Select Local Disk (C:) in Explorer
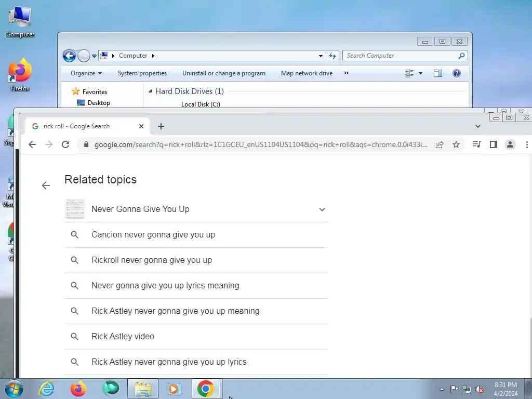Image resolution: width=532 pixels, height=399 pixels. [x=201, y=104]
